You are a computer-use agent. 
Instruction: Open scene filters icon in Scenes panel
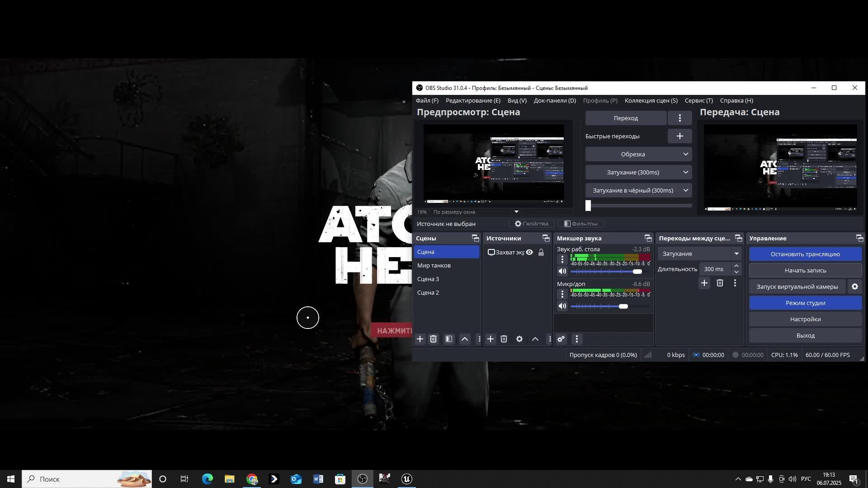(448, 339)
